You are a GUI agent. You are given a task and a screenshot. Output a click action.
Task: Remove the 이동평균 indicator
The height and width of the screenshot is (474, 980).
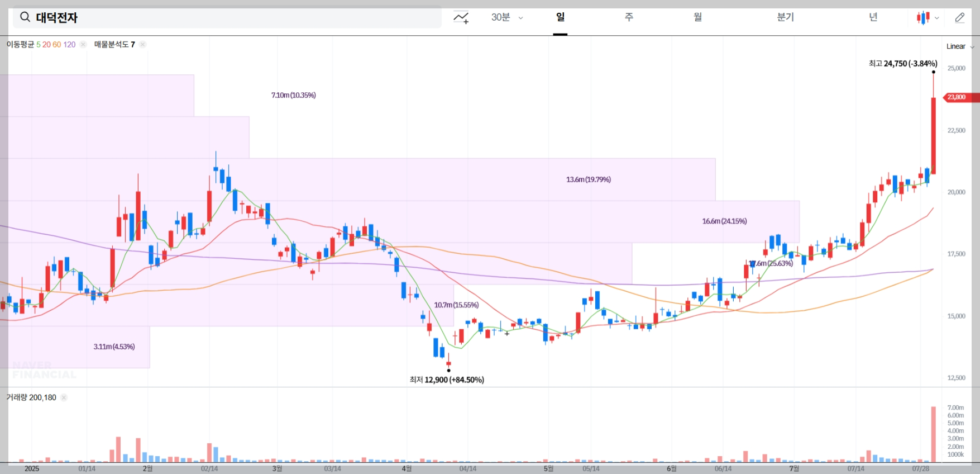point(83,45)
